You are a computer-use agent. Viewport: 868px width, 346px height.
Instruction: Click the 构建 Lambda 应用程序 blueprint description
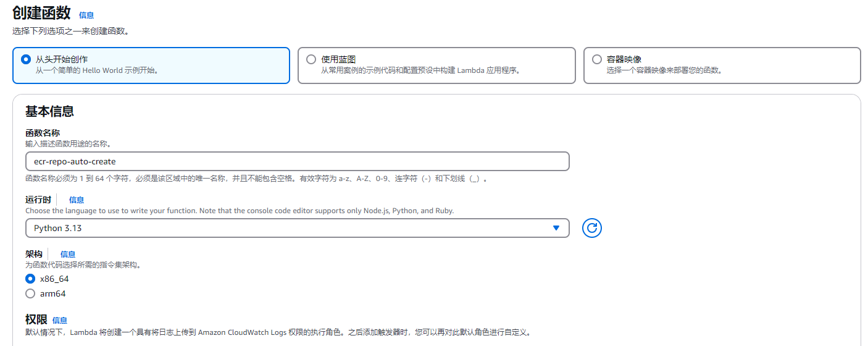click(420, 70)
